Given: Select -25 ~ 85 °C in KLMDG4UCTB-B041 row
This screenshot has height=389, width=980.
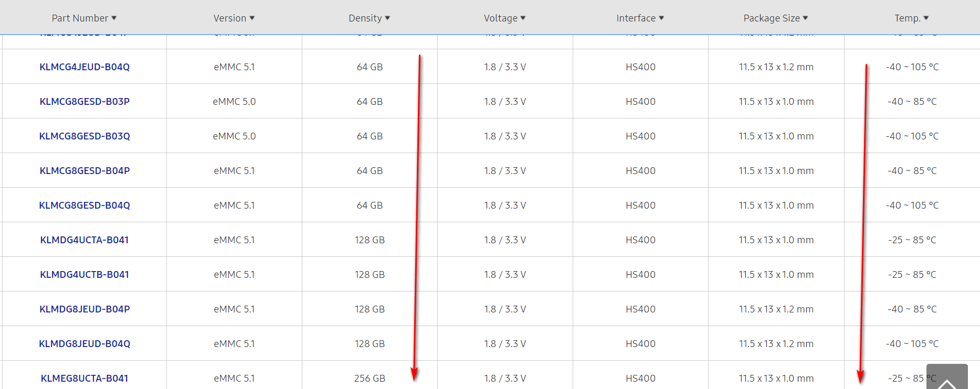Looking at the screenshot, I should coord(912,275).
